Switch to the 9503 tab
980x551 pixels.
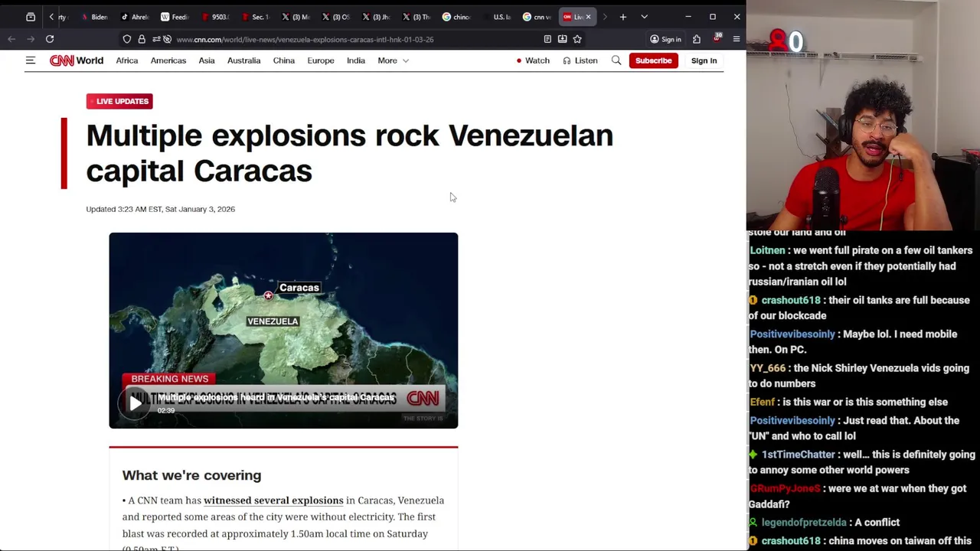[215, 17]
